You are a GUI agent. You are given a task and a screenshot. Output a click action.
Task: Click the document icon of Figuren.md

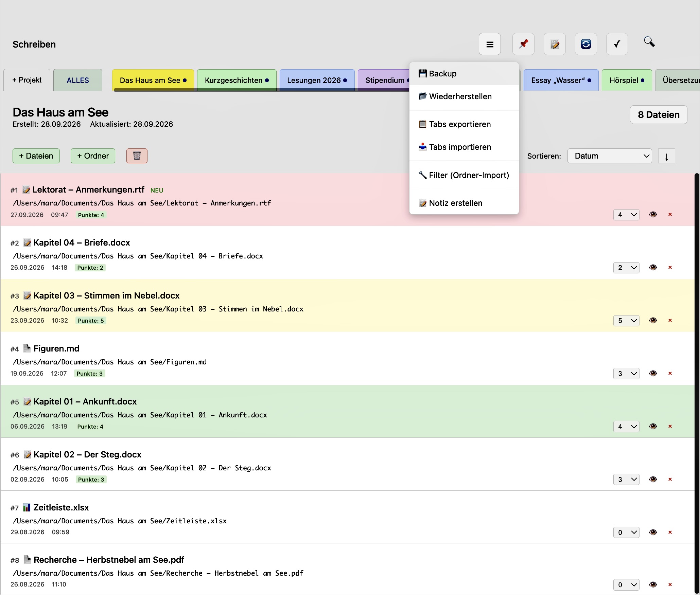pos(27,348)
